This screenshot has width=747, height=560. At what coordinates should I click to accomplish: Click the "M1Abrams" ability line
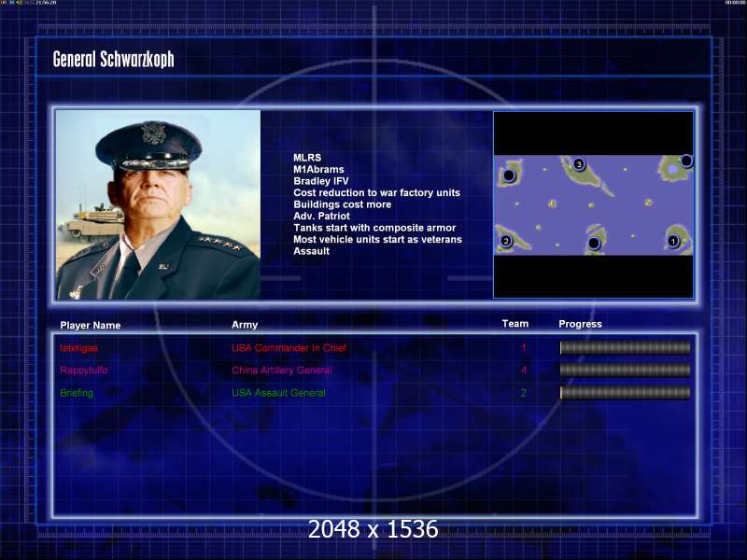[x=318, y=170]
